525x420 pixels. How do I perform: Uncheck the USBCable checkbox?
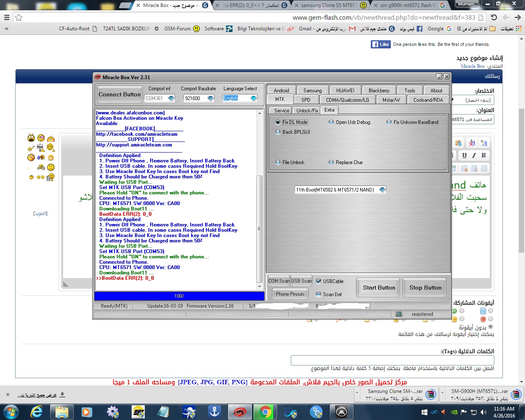pos(319,281)
